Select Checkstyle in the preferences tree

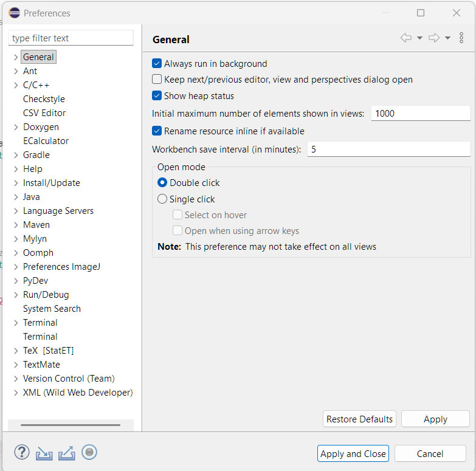[x=44, y=99]
